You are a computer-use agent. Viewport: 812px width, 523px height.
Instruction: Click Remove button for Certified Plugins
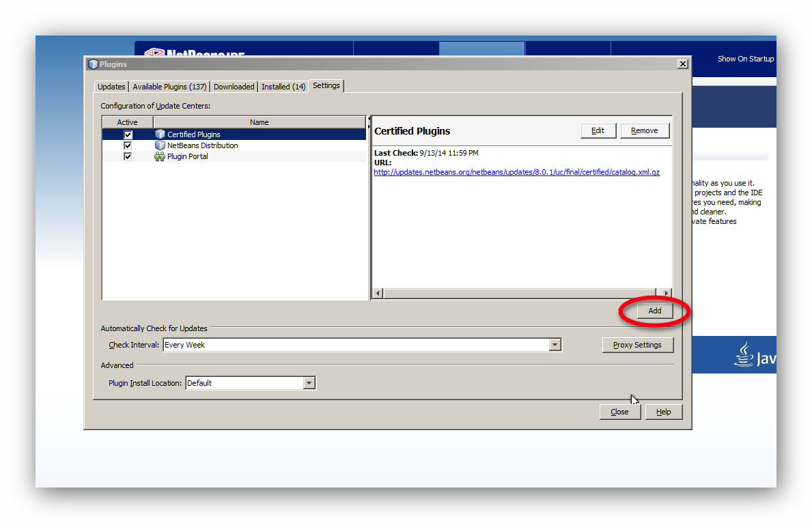click(x=644, y=130)
